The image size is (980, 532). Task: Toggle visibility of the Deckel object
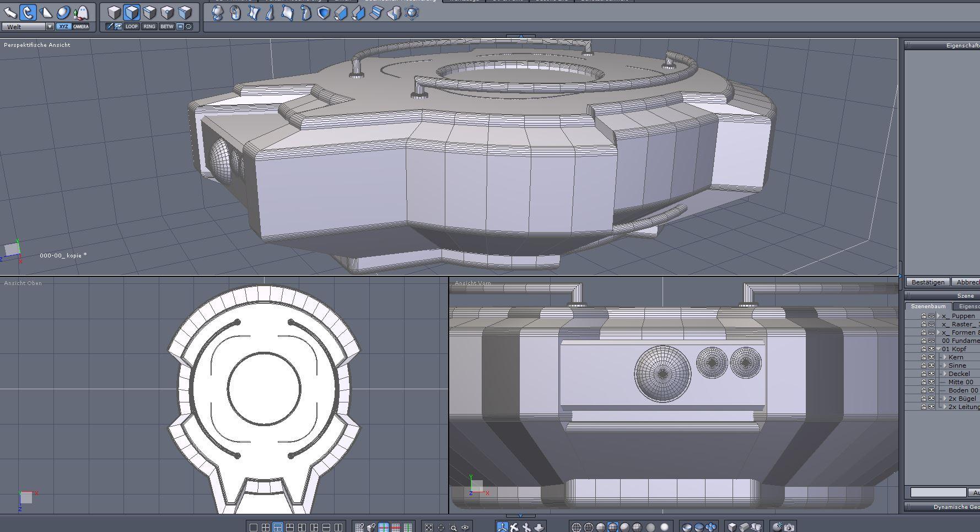pos(931,374)
